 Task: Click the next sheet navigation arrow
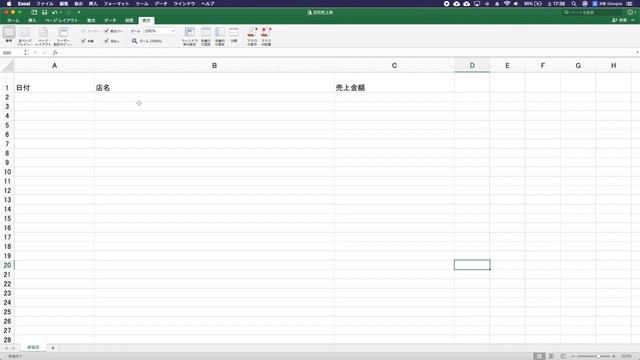point(13,348)
